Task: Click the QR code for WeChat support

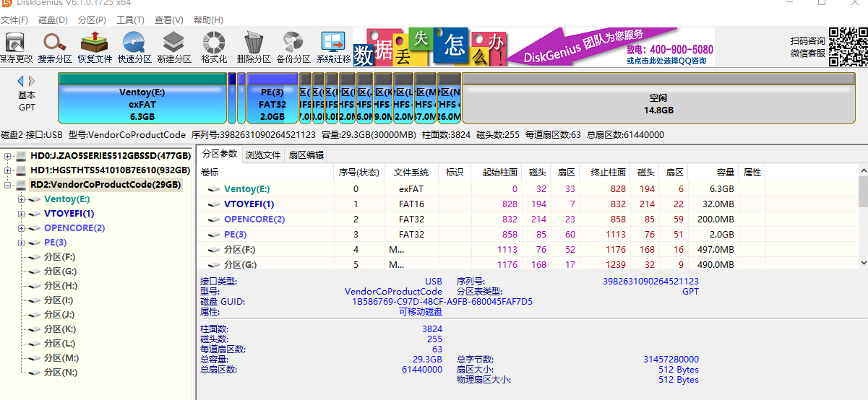Action: (848, 47)
